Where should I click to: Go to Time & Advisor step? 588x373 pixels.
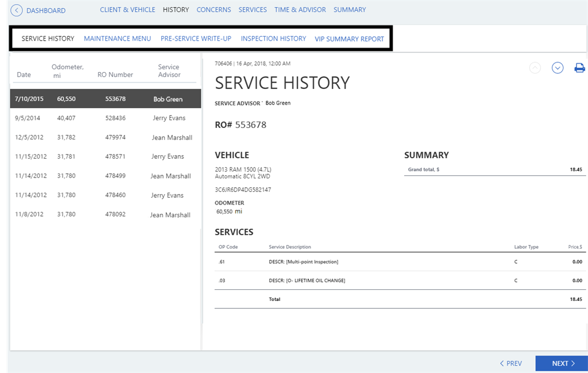(300, 10)
